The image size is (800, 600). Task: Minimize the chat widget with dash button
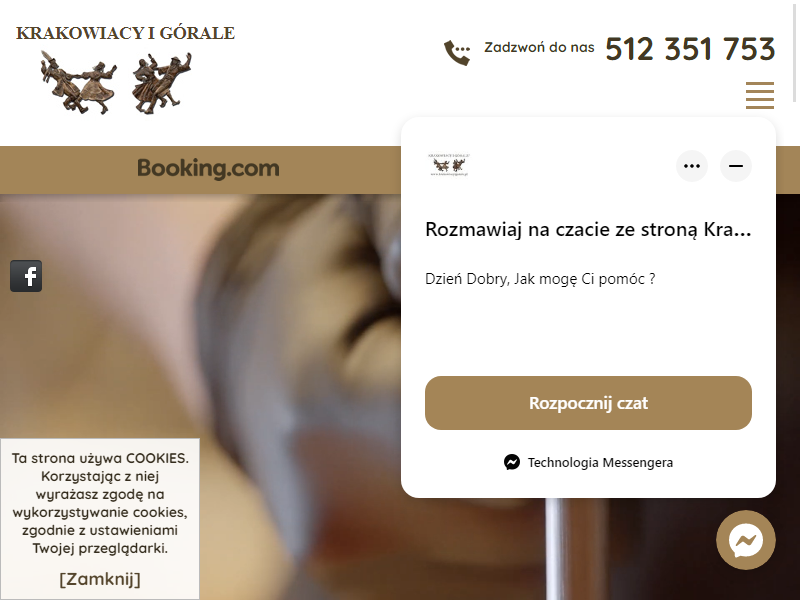736,166
